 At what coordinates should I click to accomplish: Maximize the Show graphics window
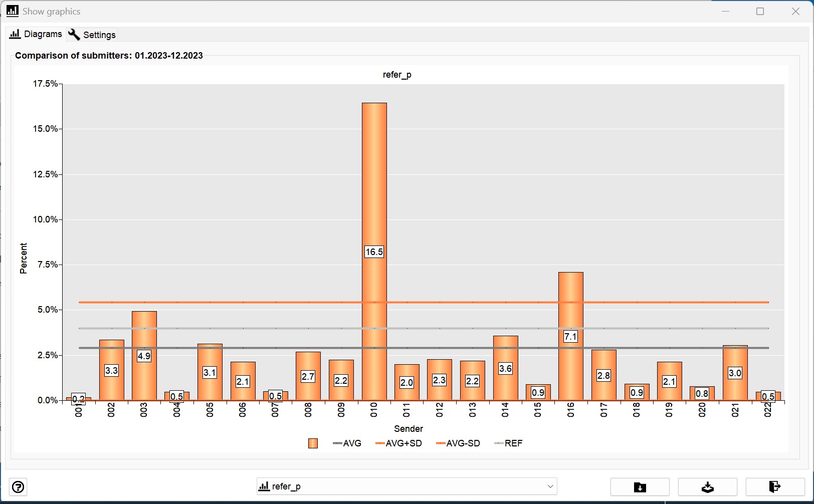point(760,11)
